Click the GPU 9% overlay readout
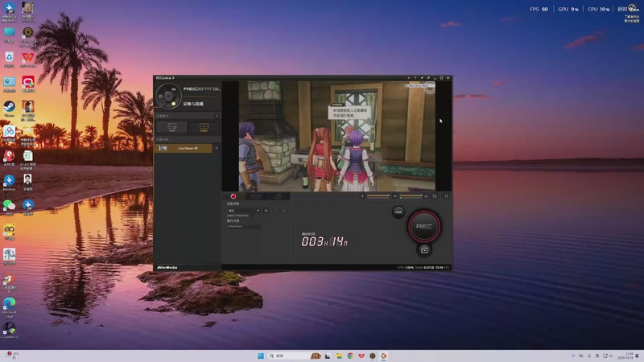This screenshot has height=362, width=644. [x=568, y=9]
